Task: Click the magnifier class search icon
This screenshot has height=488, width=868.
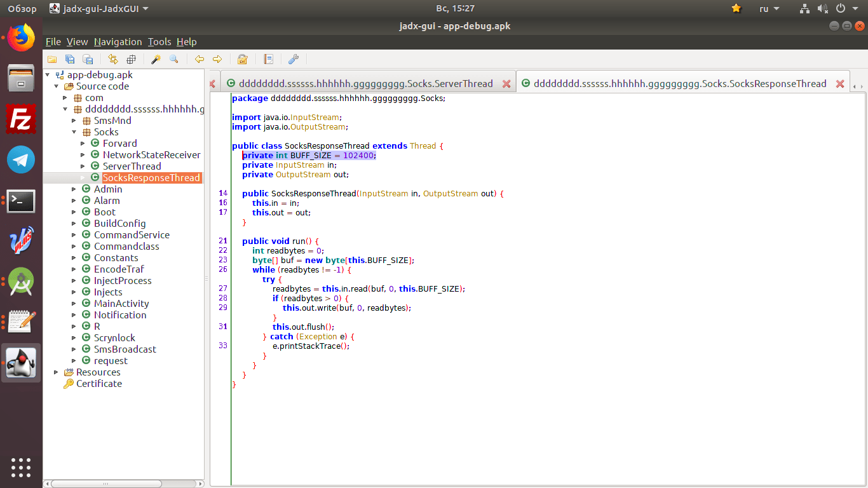Action: tap(173, 59)
